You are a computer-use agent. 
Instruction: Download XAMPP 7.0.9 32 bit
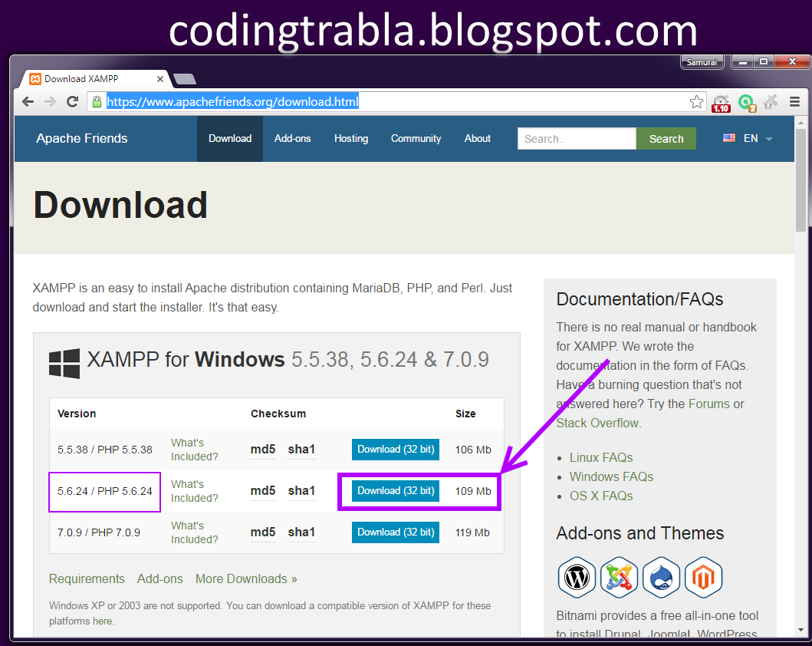396,532
